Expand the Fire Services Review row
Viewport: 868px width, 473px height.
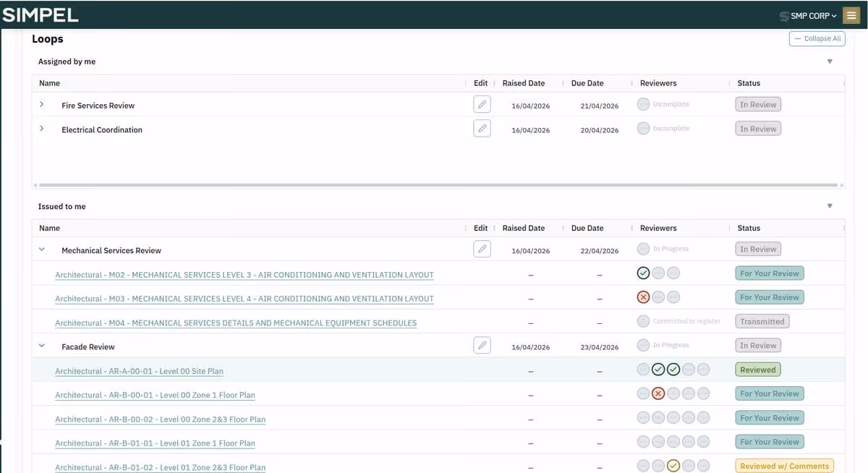click(41, 105)
